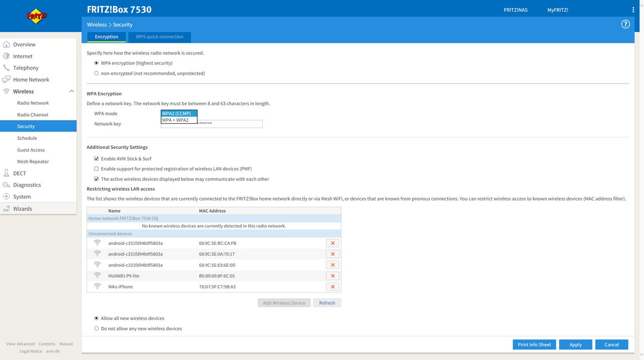The image size is (644, 360).
Task: Click the Diagnostics icon
Action: 7,185
